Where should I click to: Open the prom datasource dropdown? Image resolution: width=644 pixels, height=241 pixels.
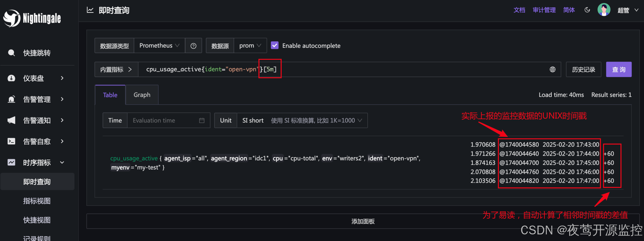(x=250, y=46)
